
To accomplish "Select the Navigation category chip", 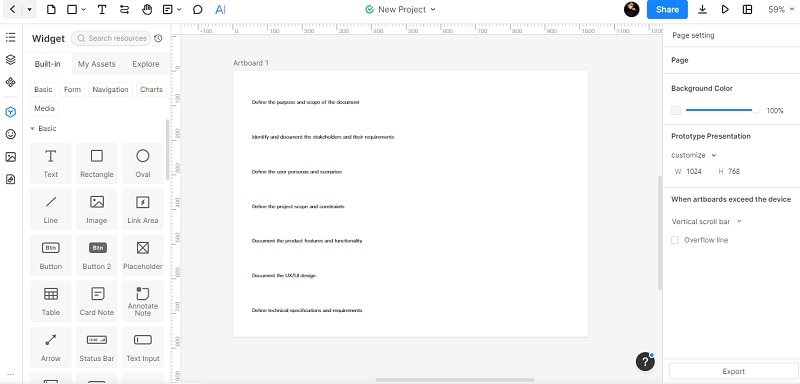I will click(111, 89).
